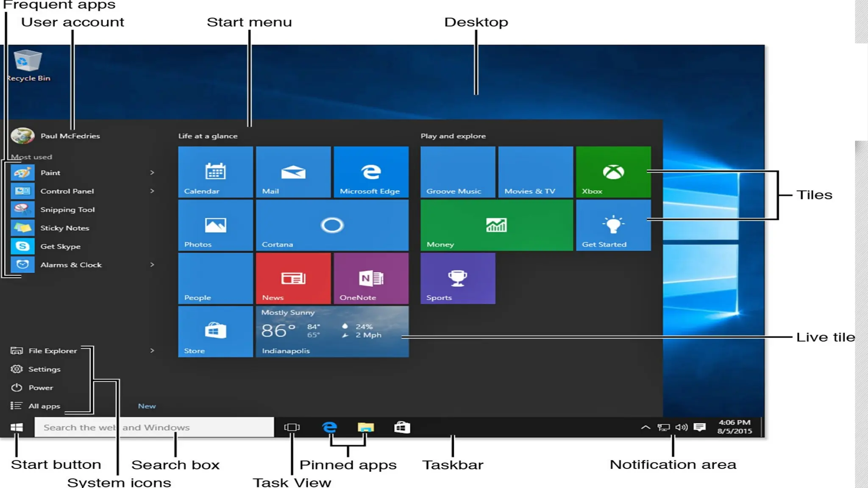Open Settings from the Start menu
This screenshot has height=488, width=868.
point(36,369)
